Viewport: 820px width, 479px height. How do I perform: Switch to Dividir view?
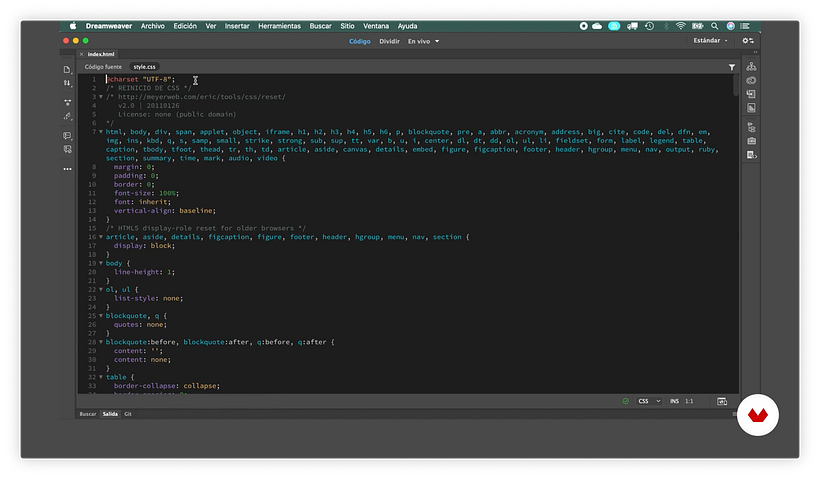point(389,41)
